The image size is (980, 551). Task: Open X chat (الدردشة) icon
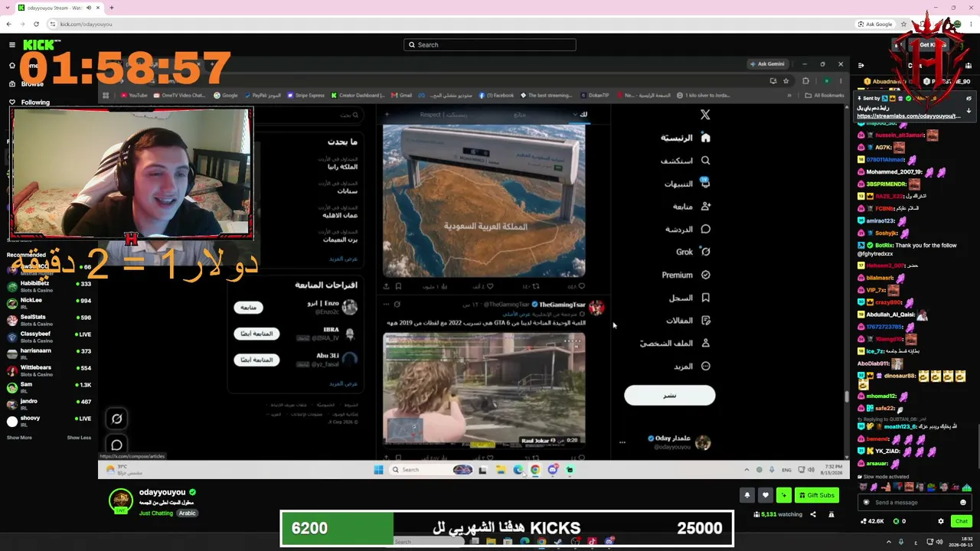705,229
